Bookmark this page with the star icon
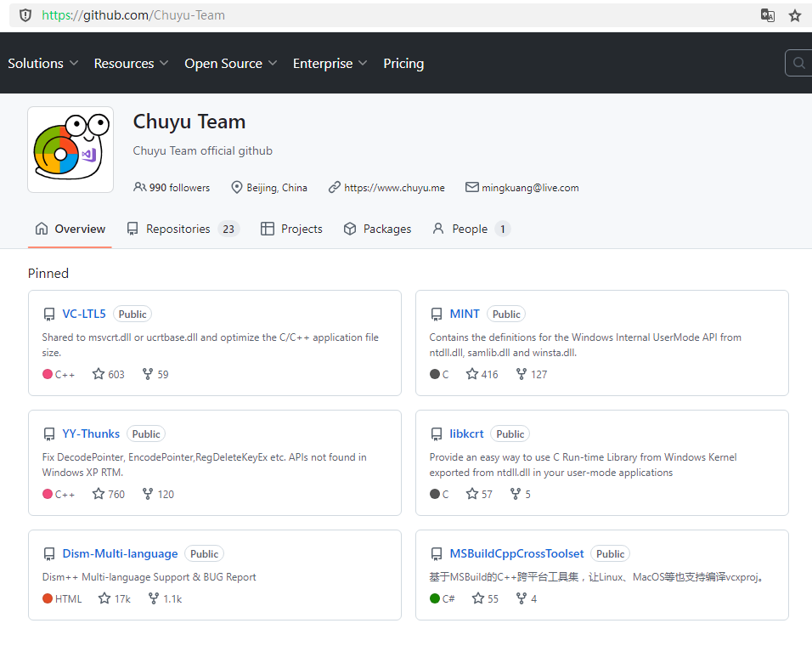The height and width of the screenshot is (646, 812). point(795,15)
